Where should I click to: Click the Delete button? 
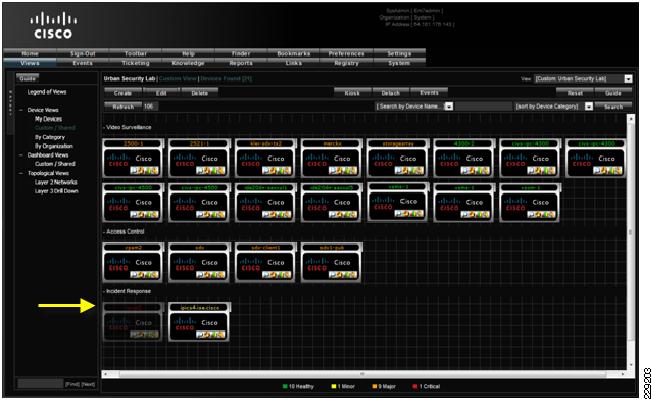pos(200,93)
